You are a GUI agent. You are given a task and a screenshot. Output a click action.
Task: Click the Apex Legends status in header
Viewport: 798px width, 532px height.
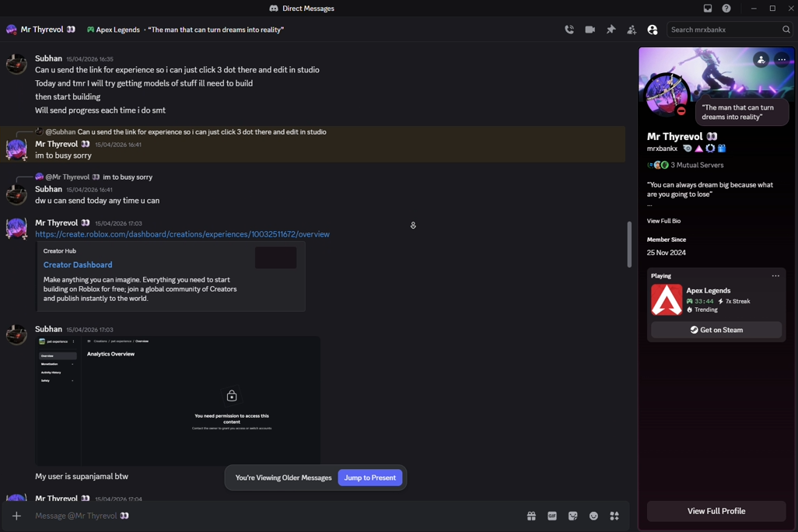tap(113, 30)
